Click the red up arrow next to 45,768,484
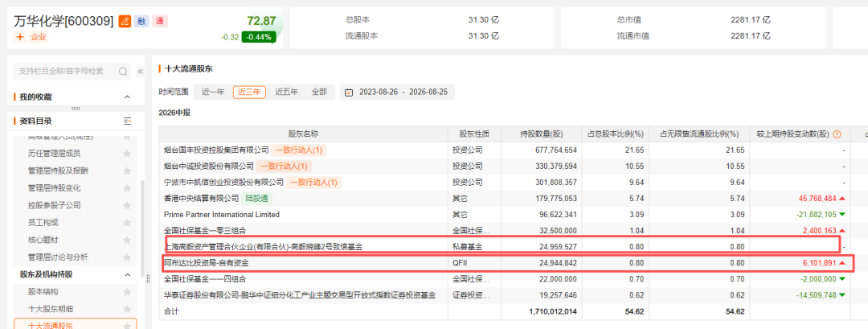Image resolution: width=868 pixels, height=329 pixels. 842,199
